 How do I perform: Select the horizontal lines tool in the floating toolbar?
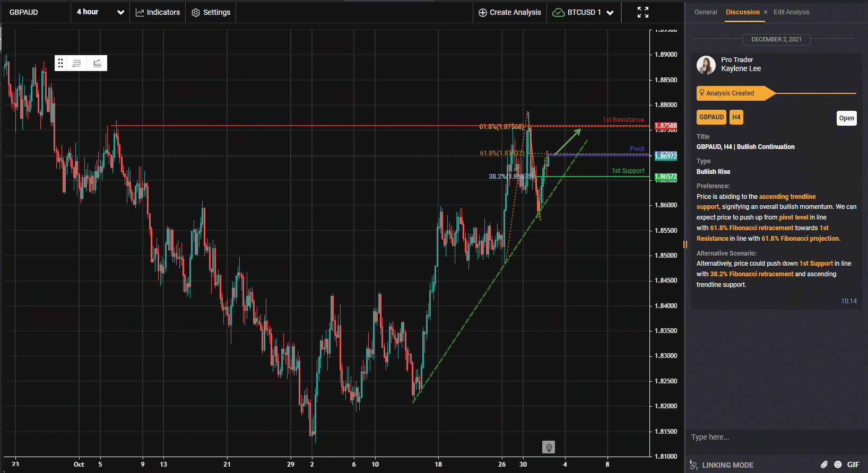point(77,63)
